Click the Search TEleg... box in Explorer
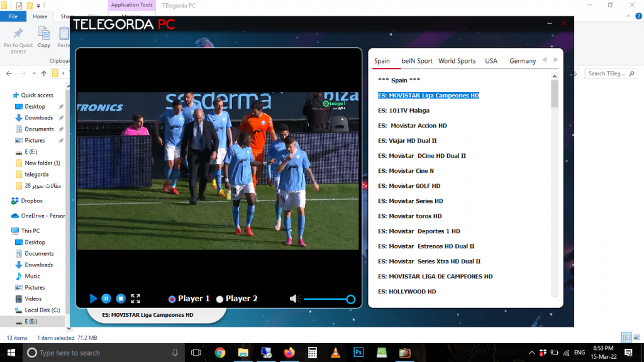 (x=611, y=74)
